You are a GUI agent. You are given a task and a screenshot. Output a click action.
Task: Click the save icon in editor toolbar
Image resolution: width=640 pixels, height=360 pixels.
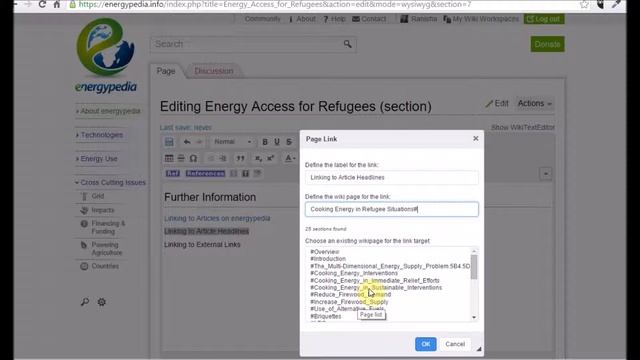[169, 142]
